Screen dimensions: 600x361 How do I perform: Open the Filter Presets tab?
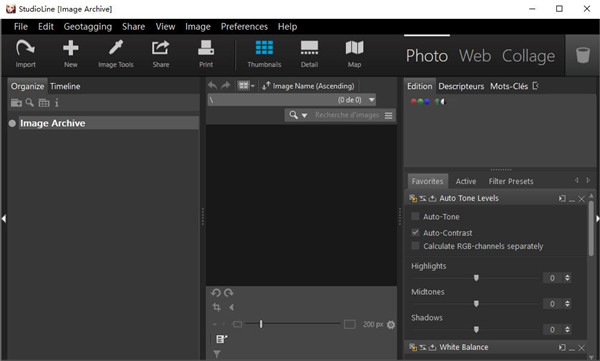(511, 181)
